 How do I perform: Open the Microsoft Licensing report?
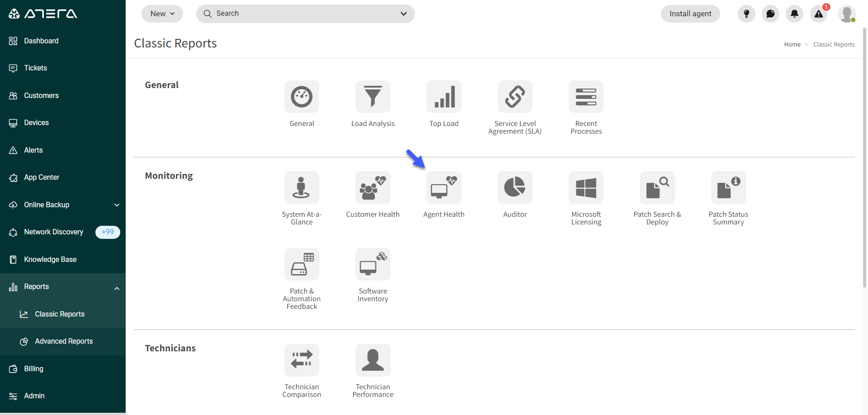[586, 187]
